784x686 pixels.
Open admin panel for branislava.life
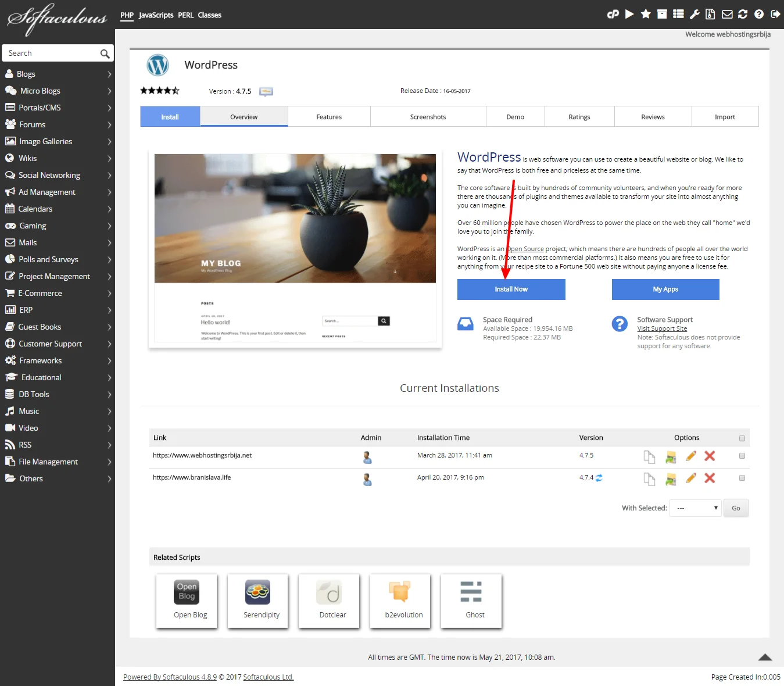click(367, 480)
